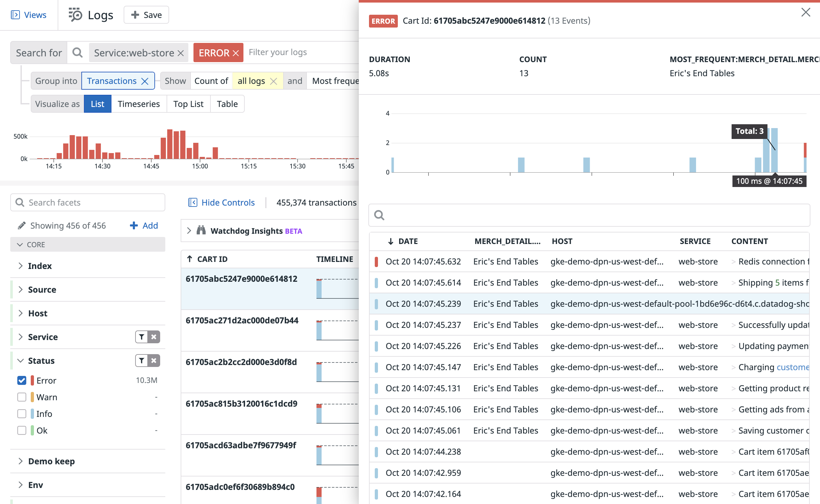Click the Save button

(x=146, y=15)
